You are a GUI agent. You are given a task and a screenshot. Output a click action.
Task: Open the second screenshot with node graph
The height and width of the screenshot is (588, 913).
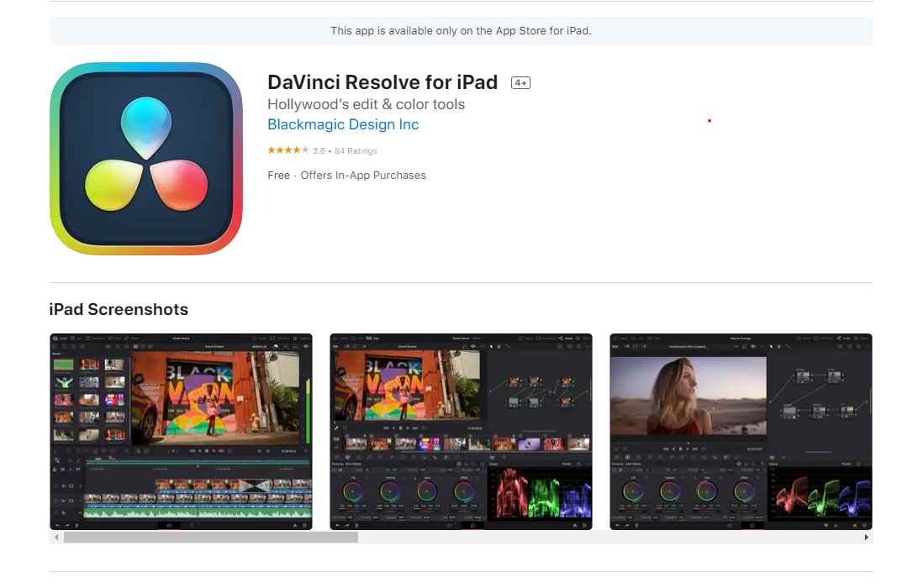(462, 432)
